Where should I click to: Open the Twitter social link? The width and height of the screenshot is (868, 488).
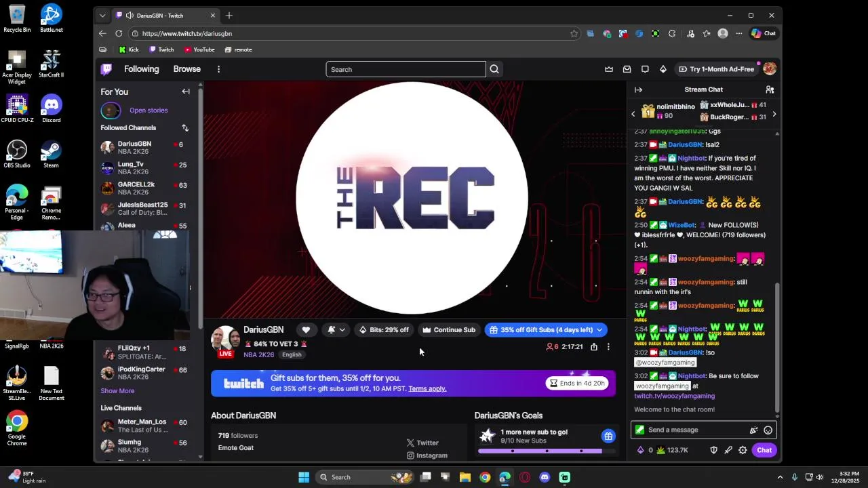coord(422,443)
